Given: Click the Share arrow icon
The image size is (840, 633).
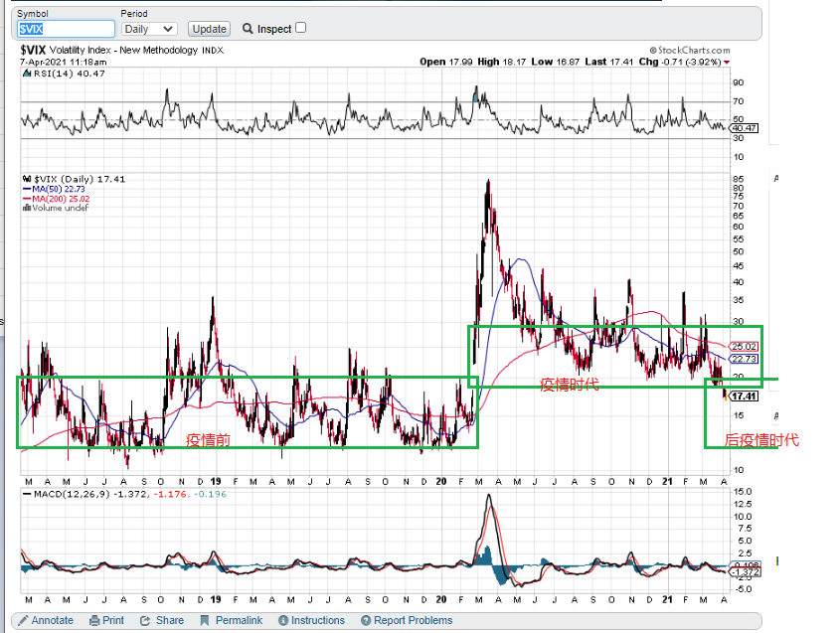Looking at the screenshot, I should point(147,620).
